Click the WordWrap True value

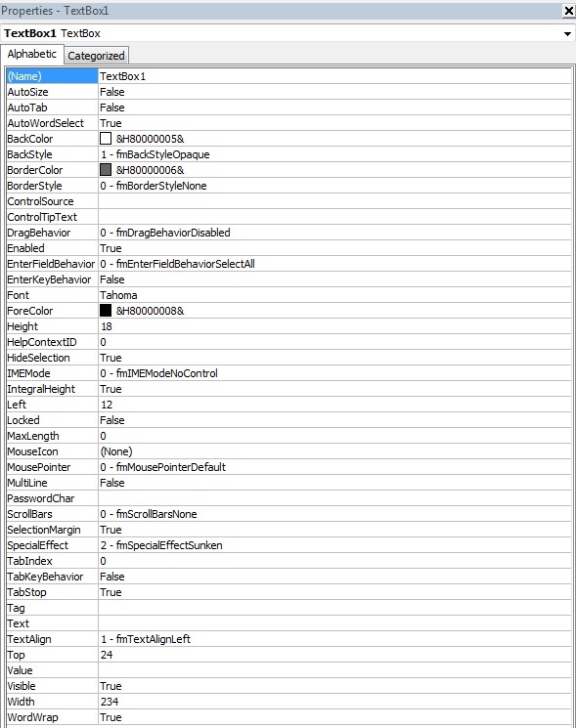pyautogui.click(x=334, y=717)
